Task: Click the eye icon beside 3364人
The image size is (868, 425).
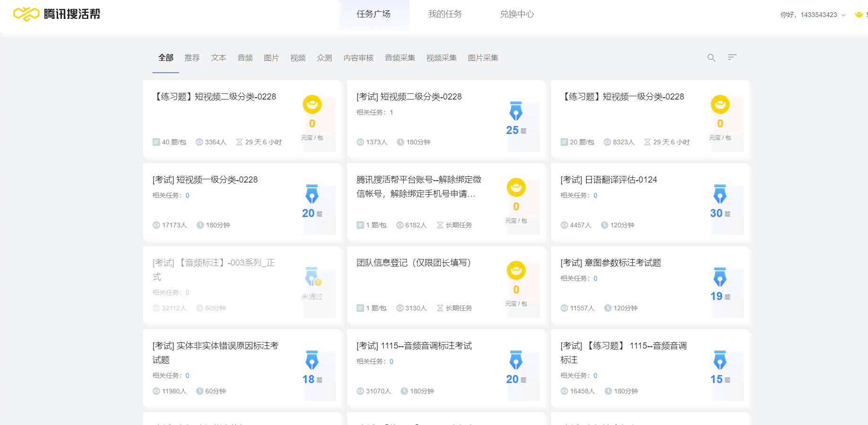Action: pos(199,142)
